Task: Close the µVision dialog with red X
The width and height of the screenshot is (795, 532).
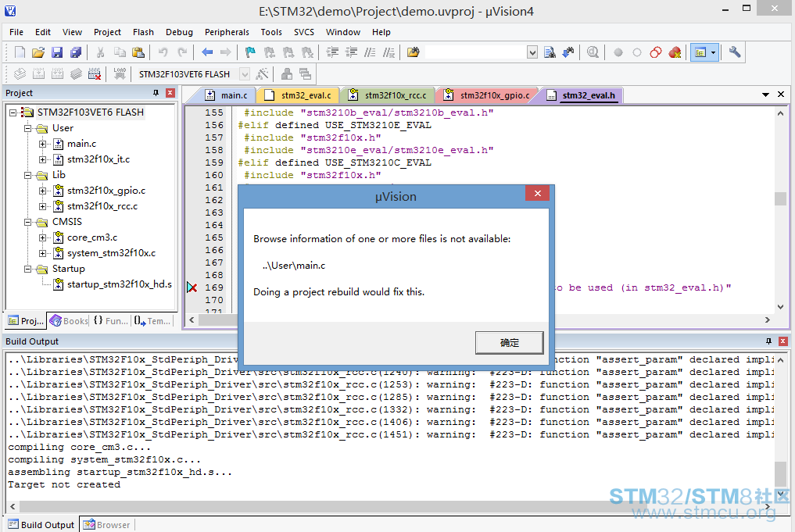Action: tap(538, 193)
